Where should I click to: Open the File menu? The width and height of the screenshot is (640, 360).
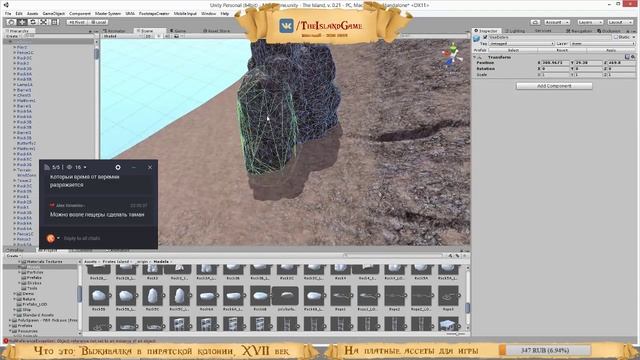[8, 13]
